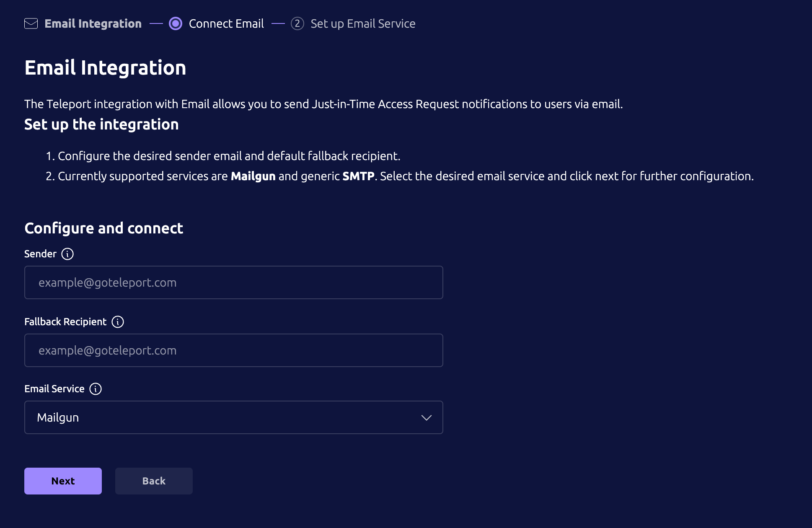Click inside the Sender email input
The height and width of the screenshot is (528, 812).
pos(233,282)
